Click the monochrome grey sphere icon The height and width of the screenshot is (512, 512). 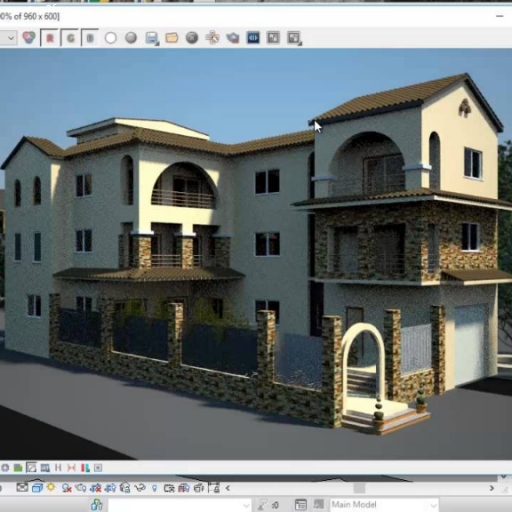click(131, 38)
